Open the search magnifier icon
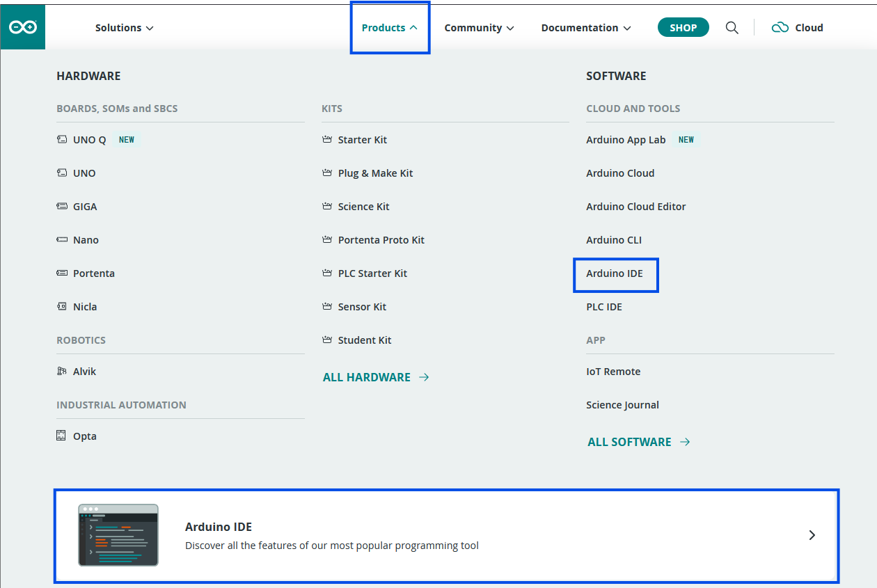This screenshot has width=877, height=588. [x=732, y=28]
